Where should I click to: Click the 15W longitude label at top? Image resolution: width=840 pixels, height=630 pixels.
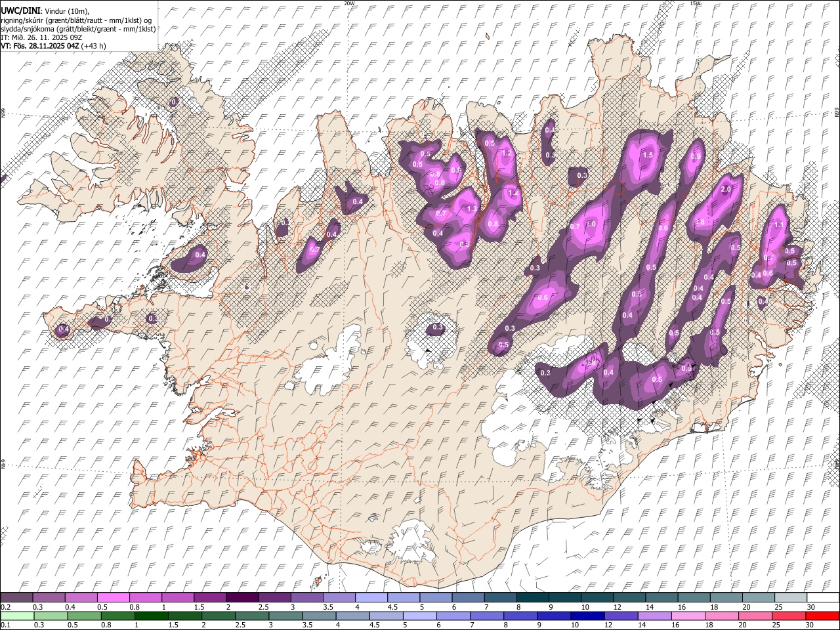tap(695, 3)
